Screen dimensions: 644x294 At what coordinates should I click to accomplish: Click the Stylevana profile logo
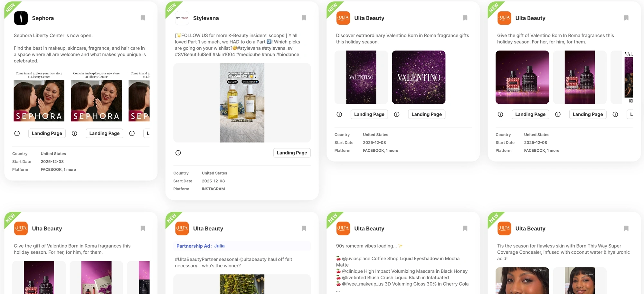pyautogui.click(x=182, y=18)
